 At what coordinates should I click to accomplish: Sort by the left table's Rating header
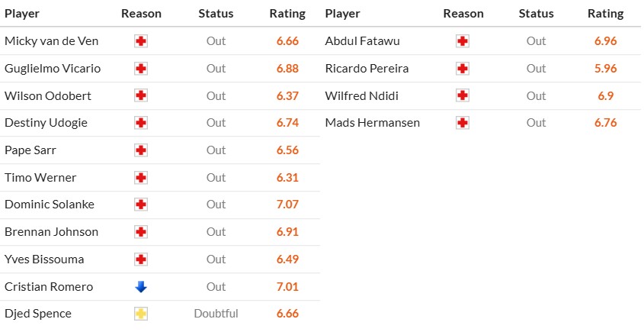coord(287,14)
